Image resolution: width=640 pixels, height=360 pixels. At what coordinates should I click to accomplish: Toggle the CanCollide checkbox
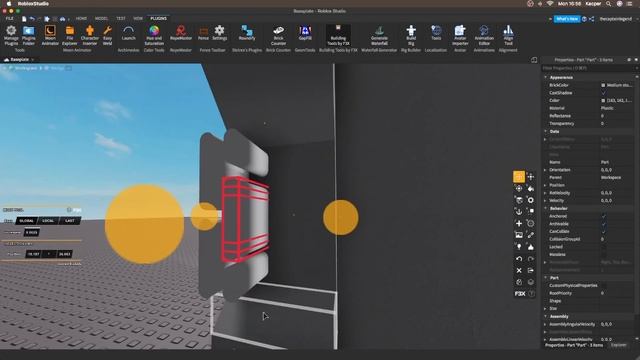[603, 231]
